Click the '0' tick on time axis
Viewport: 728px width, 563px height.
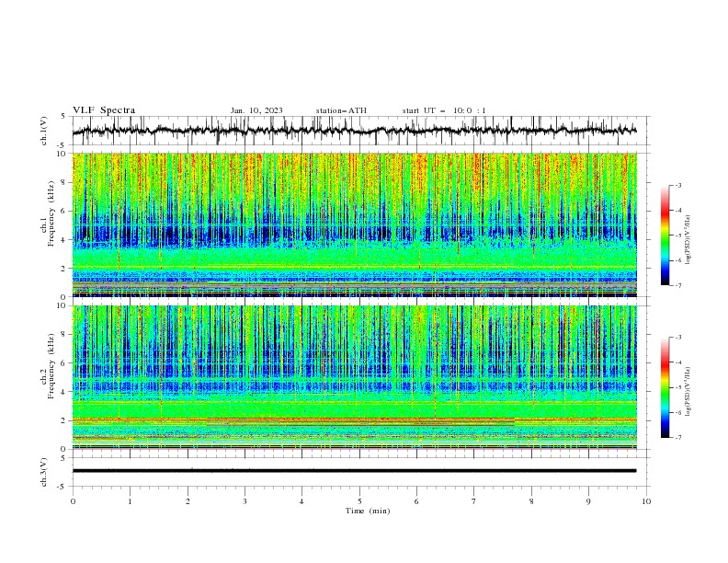pos(73,501)
